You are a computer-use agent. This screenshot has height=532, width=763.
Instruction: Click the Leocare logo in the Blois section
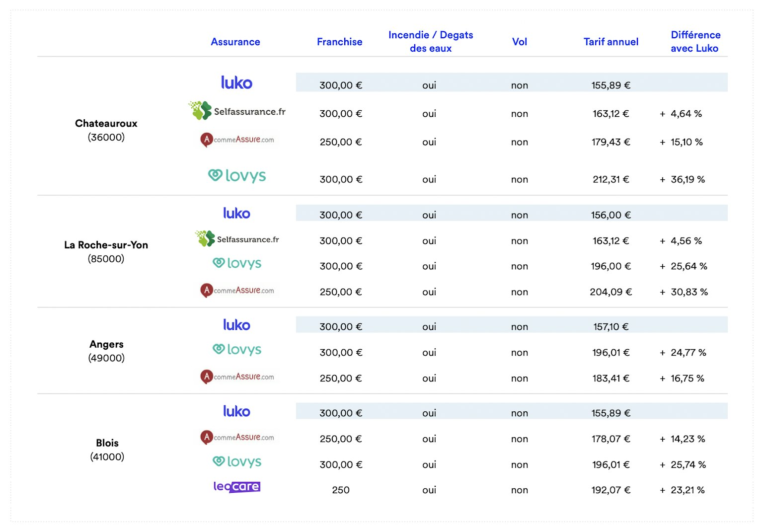(237, 486)
